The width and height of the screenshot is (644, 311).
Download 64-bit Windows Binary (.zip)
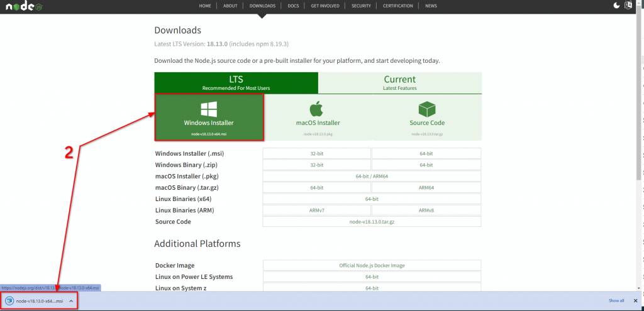click(426, 165)
